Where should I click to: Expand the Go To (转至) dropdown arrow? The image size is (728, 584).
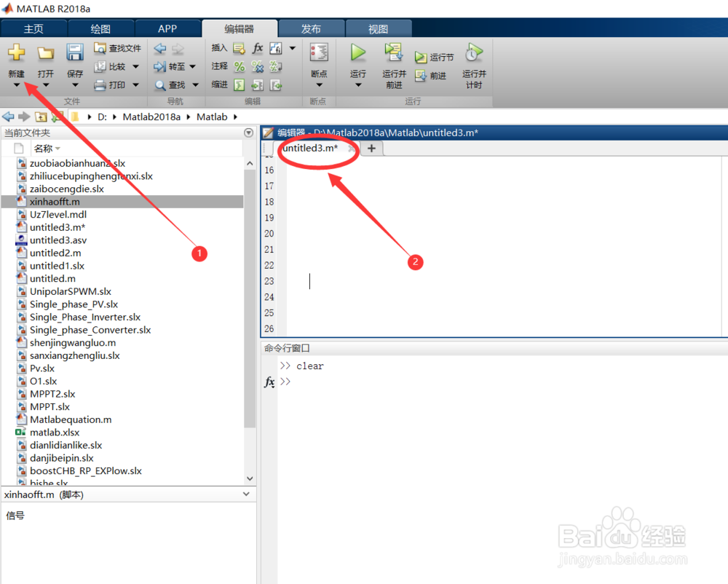tap(193, 67)
